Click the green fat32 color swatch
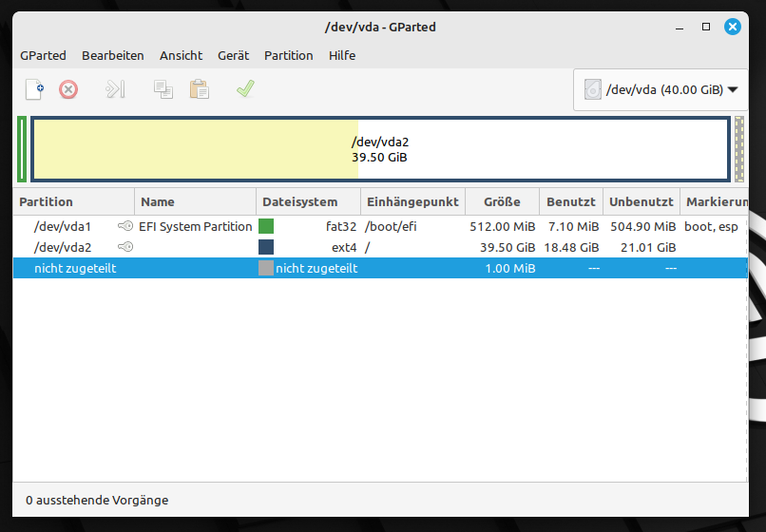The height and width of the screenshot is (532, 766). [266, 226]
